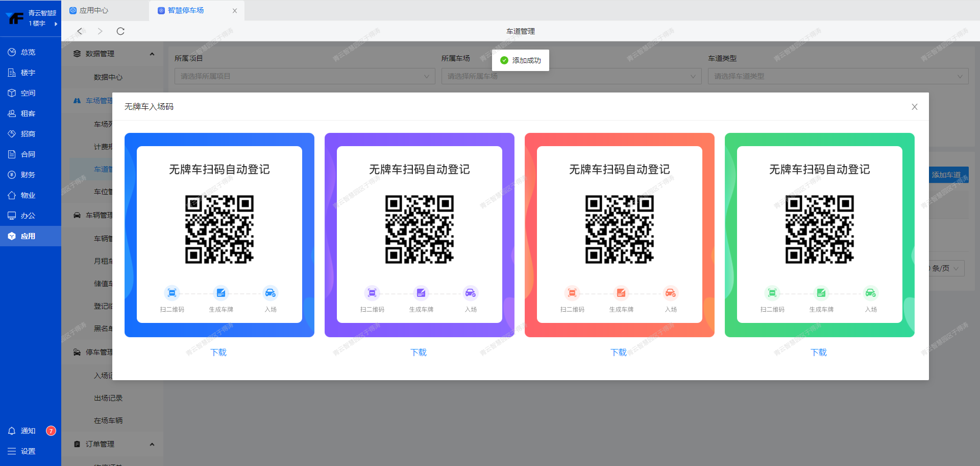Open 总览 overview in the sidebar

pyautogui.click(x=28, y=52)
